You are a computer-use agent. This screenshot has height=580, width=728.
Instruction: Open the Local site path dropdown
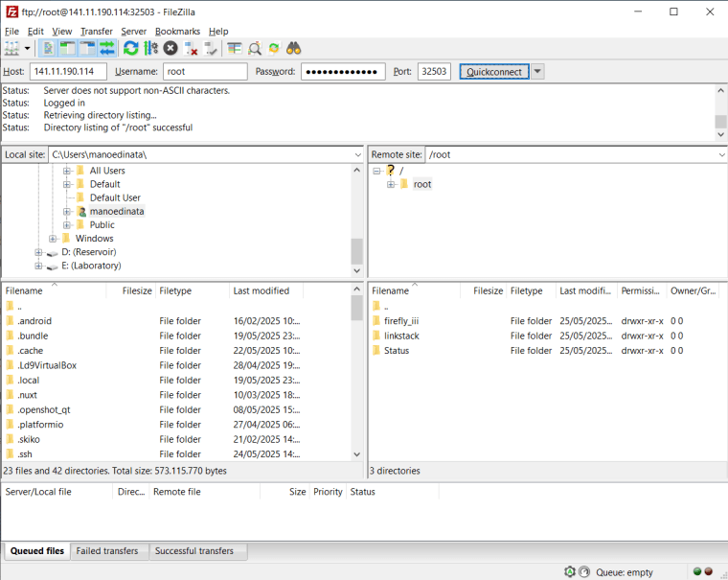[358, 154]
